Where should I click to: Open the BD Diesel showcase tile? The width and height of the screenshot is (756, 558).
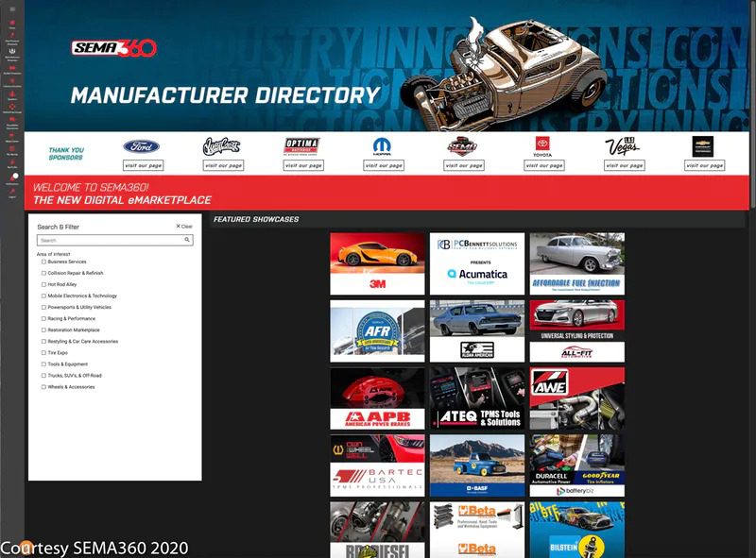pyautogui.click(x=377, y=530)
